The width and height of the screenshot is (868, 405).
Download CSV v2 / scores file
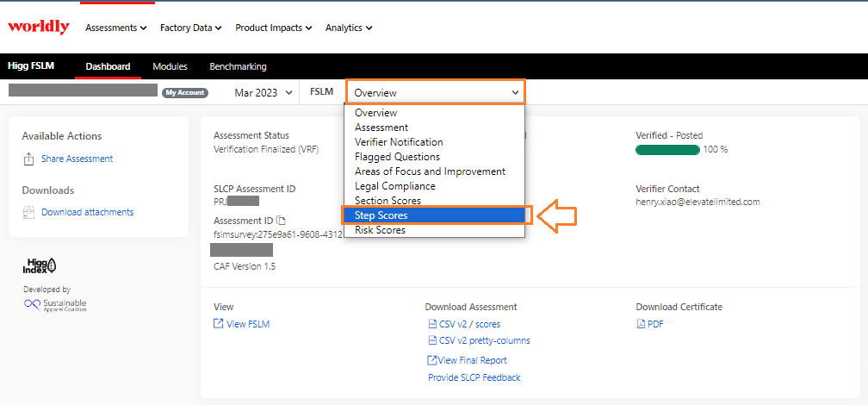(x=469, y=324)
